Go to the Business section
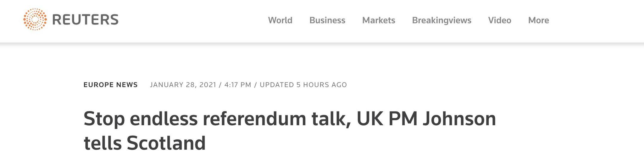This screenshot has width=644, height=161. coord(327,20)
